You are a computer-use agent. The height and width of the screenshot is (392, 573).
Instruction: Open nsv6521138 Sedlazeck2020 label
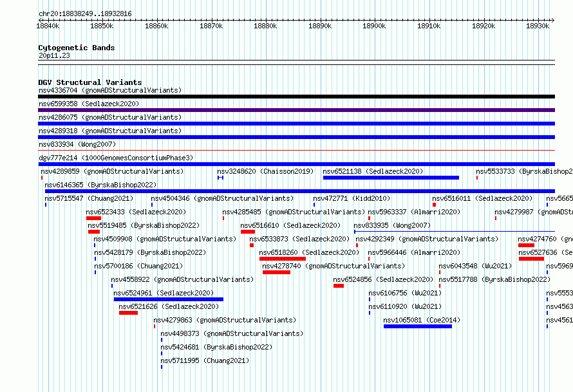click(373, 171)
